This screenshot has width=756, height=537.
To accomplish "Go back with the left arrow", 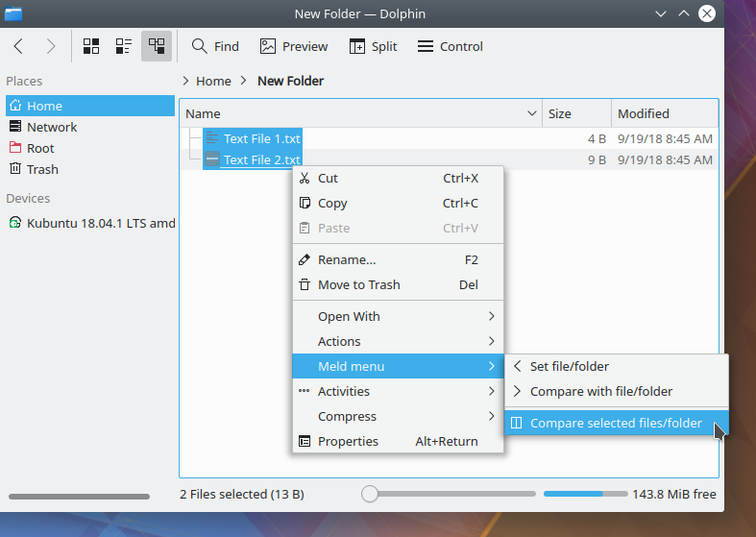I will point(18,46).
